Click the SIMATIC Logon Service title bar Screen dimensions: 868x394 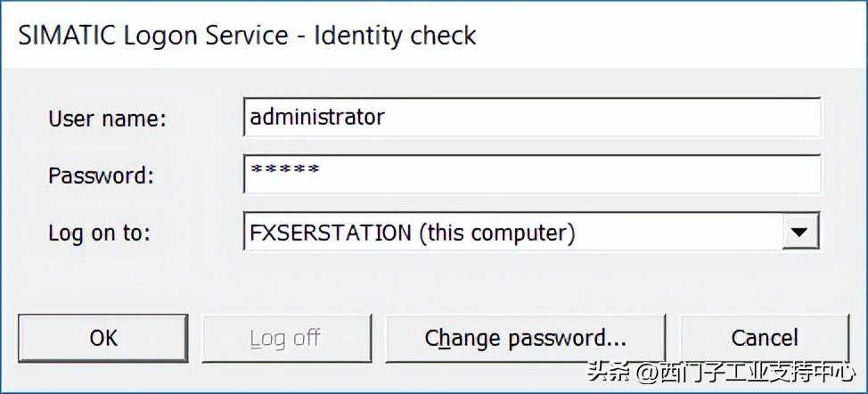(x=248, y=36)
